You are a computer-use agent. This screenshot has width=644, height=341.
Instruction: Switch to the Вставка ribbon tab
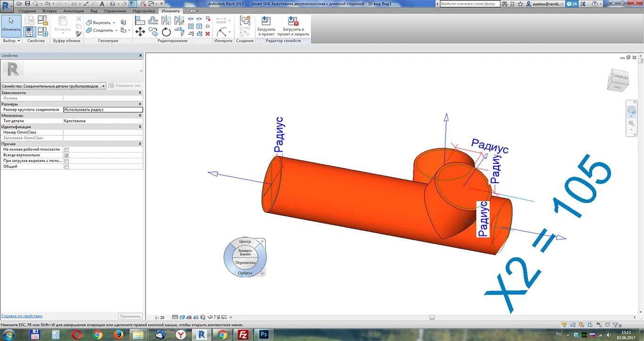click(x=50, y=11)
